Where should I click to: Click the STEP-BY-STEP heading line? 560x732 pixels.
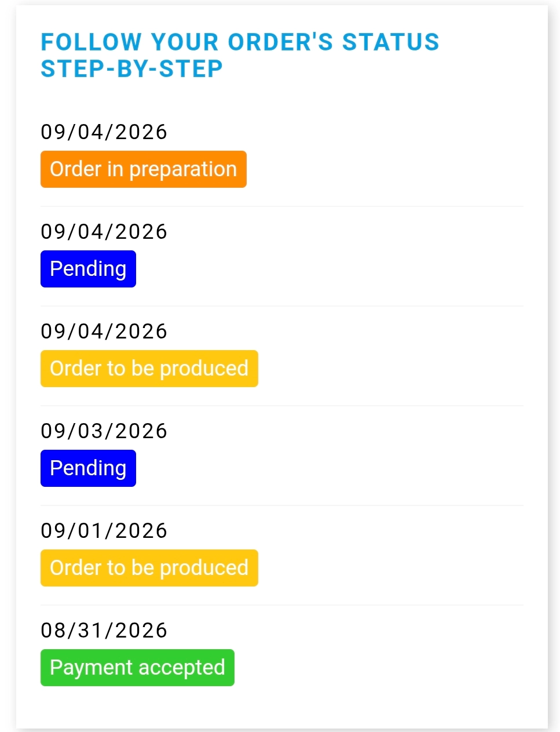(x=132, y=69)
